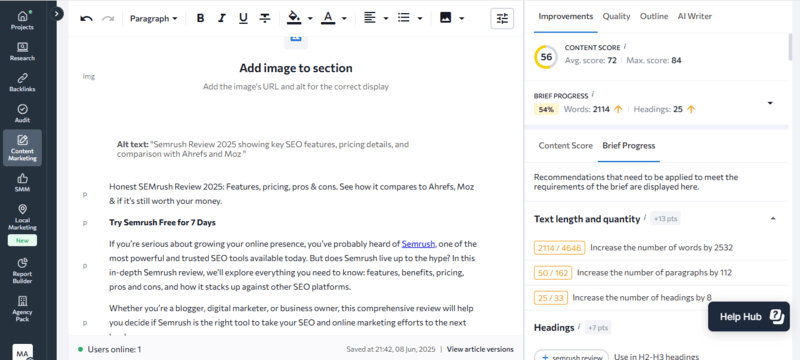
Task: Click the Try Semrush Free for 7 Days line
Action: [x=162, y=222]
